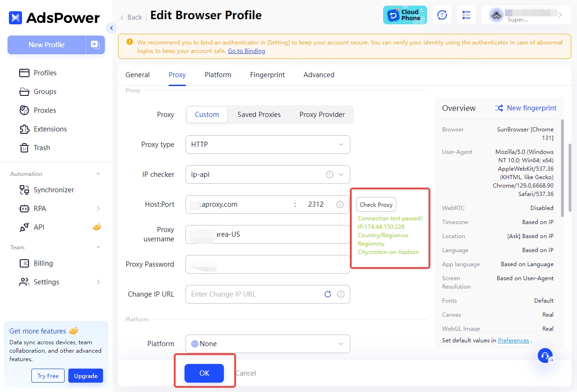Open the IP checker ip-api dropdown
The width and height of the screenshot is (577, 392).
pyautogui.click(x=268, y=174)
